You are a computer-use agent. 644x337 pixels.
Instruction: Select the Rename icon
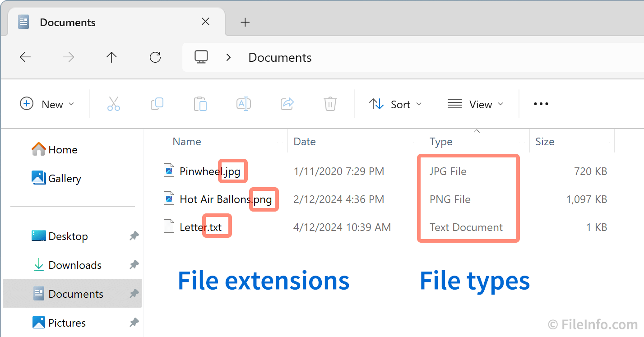pos(244,104)
